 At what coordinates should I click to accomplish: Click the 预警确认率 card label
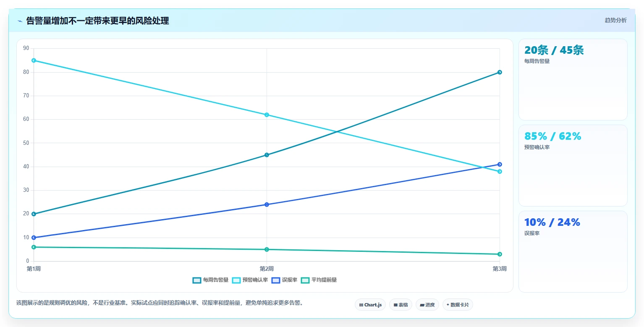537,147
